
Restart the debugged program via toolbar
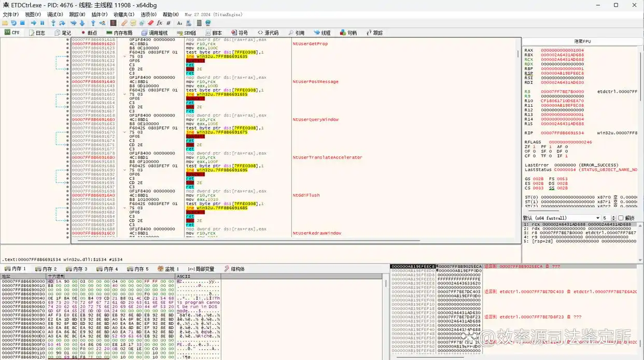click(13, 23)
